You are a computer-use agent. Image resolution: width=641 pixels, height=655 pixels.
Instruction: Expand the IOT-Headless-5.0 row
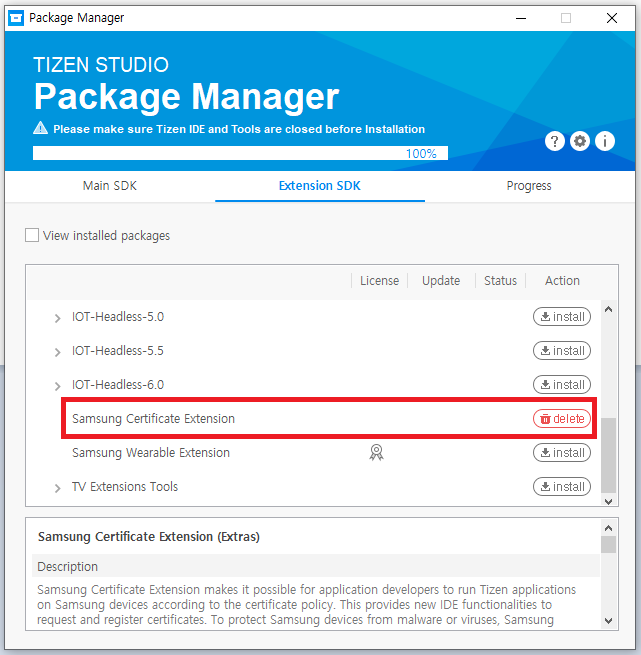57,318
